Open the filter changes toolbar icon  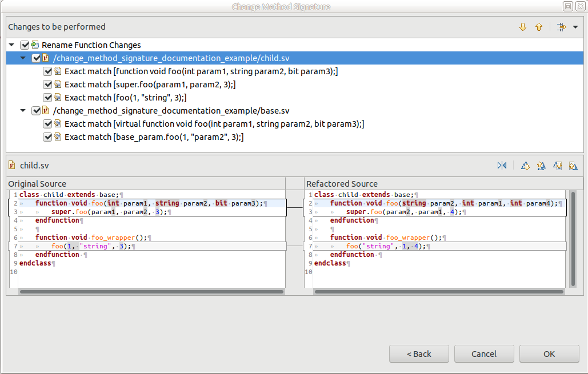(561, 26)
